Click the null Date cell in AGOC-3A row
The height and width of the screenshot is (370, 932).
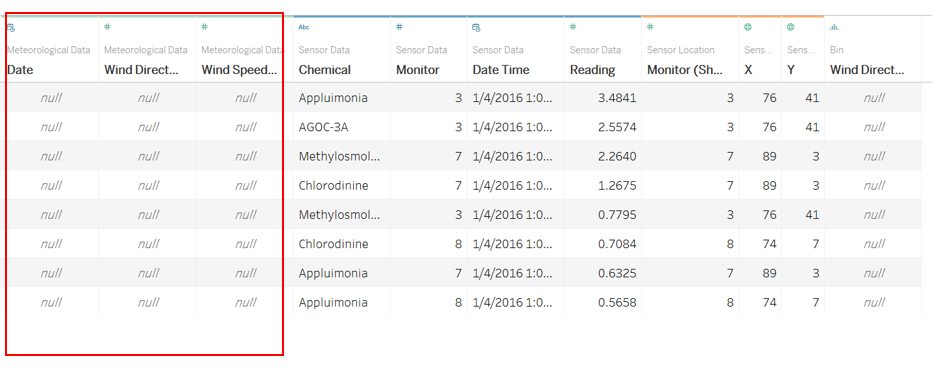click(x=51, y=127)
